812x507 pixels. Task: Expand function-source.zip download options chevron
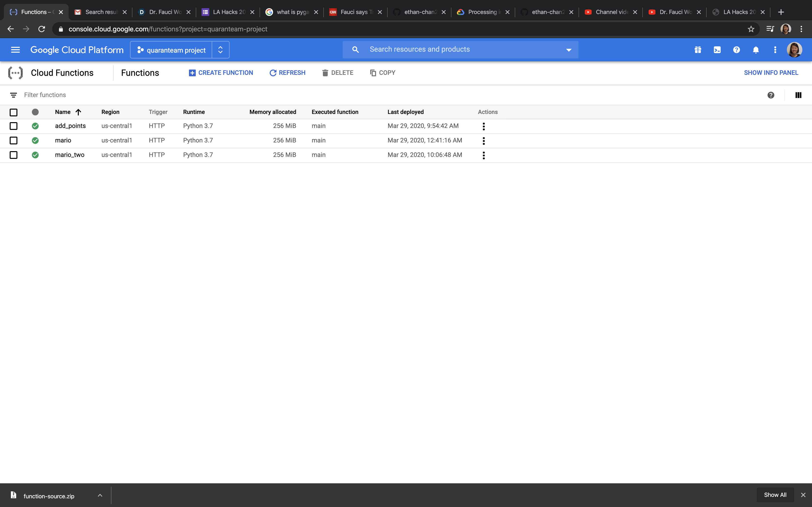click(x=100, y=495)
